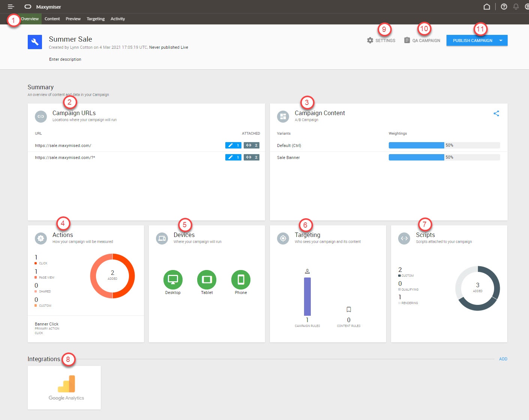The height and width of the screenshot is (420, 529).
Task: Select the Desktop device icon
Action: 173,280
